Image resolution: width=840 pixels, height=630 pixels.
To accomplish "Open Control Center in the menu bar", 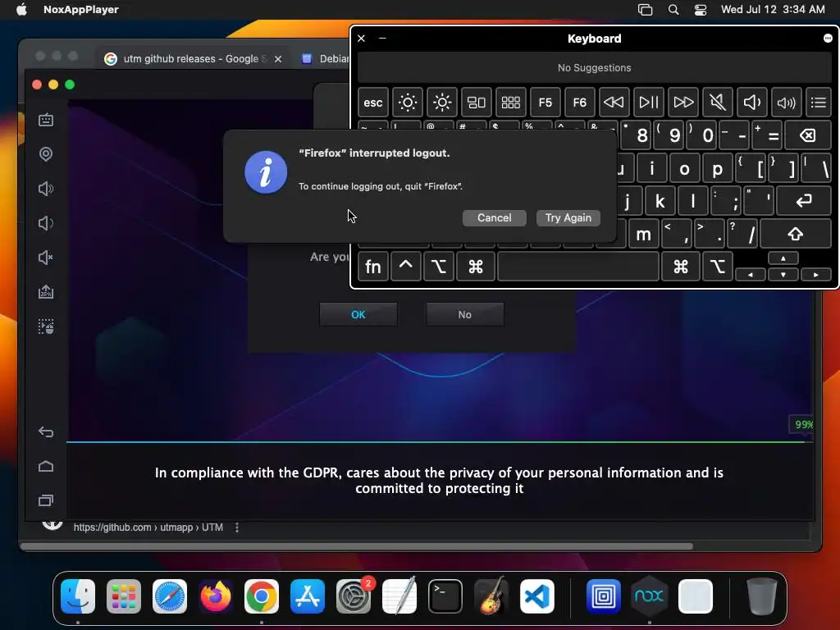I will pos(701,10).
